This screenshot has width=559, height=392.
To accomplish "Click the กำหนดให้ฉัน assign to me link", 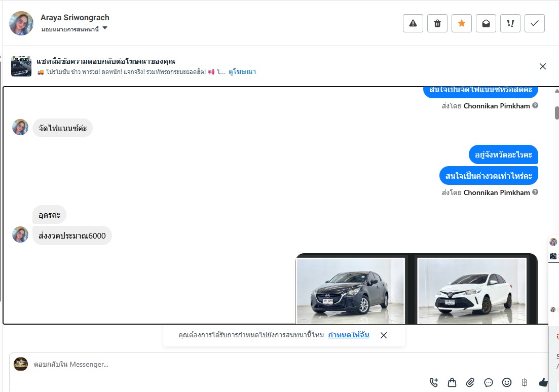I will (x=348, y=335).
